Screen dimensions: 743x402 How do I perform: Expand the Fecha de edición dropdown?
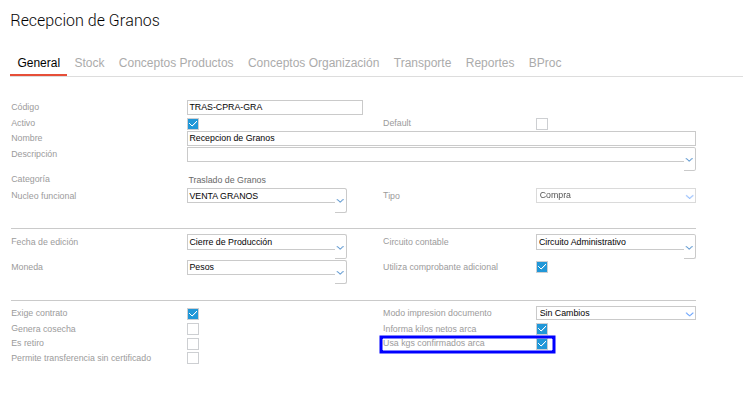click(340, 247)
